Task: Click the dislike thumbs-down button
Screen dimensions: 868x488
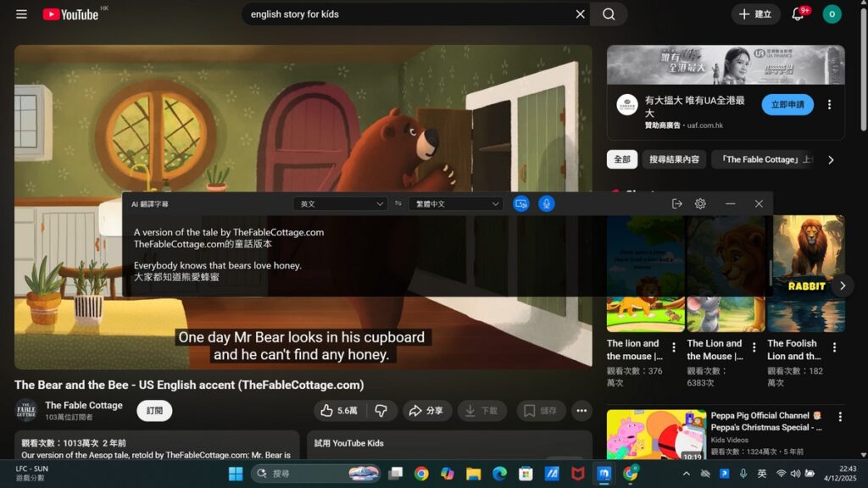Action: click(381, 411)
